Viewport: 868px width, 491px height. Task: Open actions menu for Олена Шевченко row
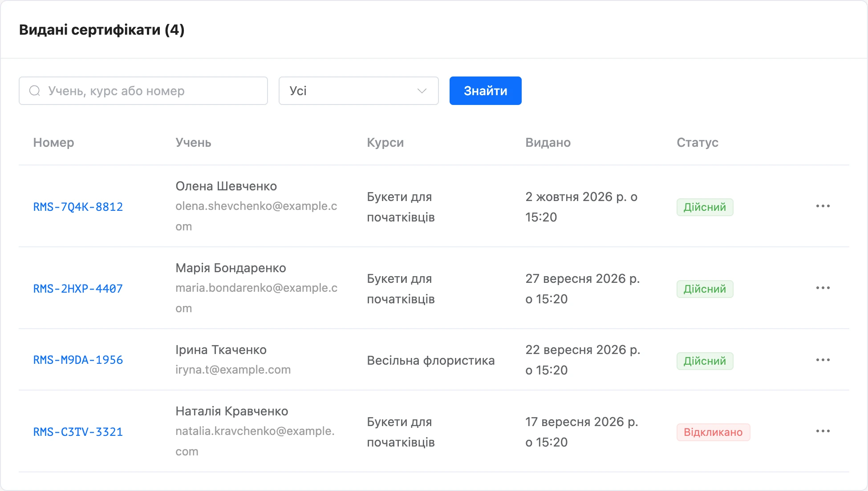pyautogui.click(x=823, y=206)
